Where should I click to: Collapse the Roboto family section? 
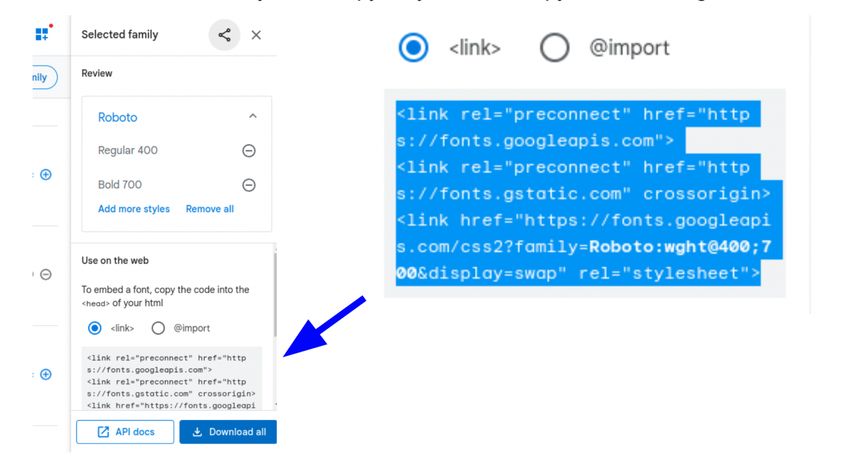click(x=253, y=116)
